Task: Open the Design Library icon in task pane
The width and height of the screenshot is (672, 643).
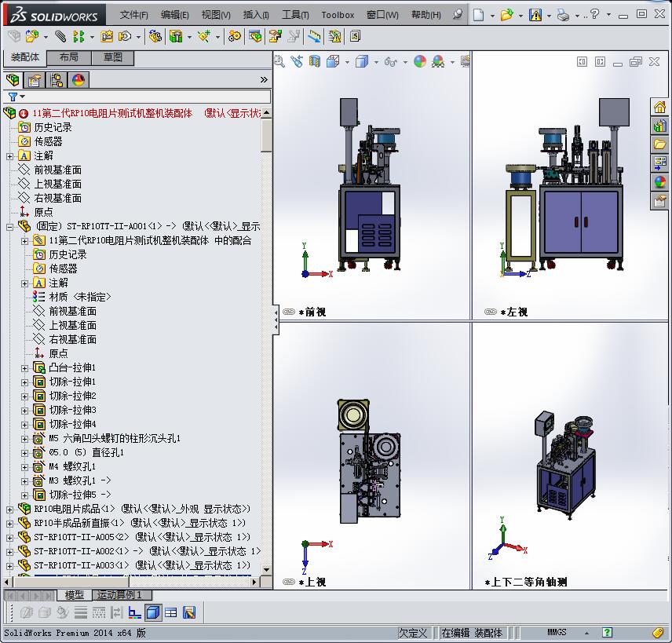Action: tap(660, 126)
